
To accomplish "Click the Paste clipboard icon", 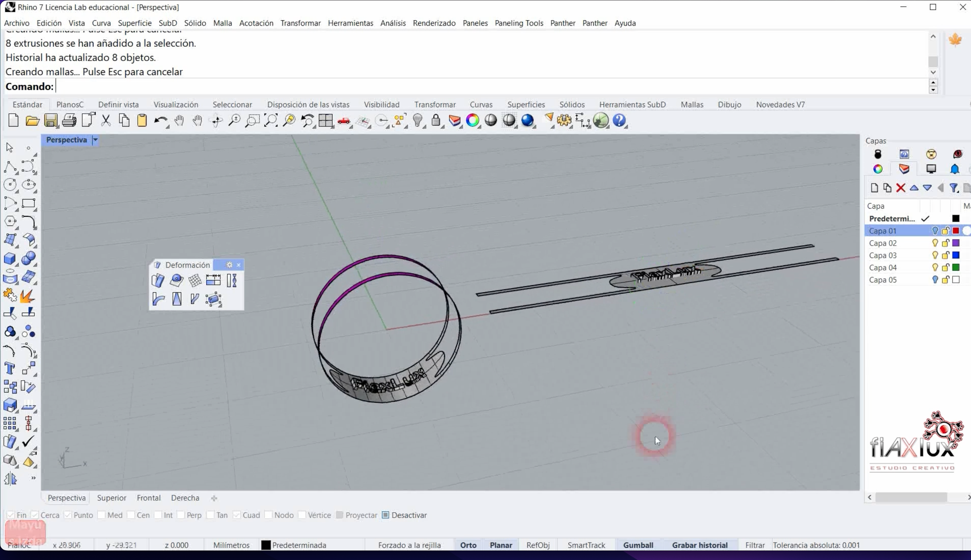I will (x=142, y=121).
